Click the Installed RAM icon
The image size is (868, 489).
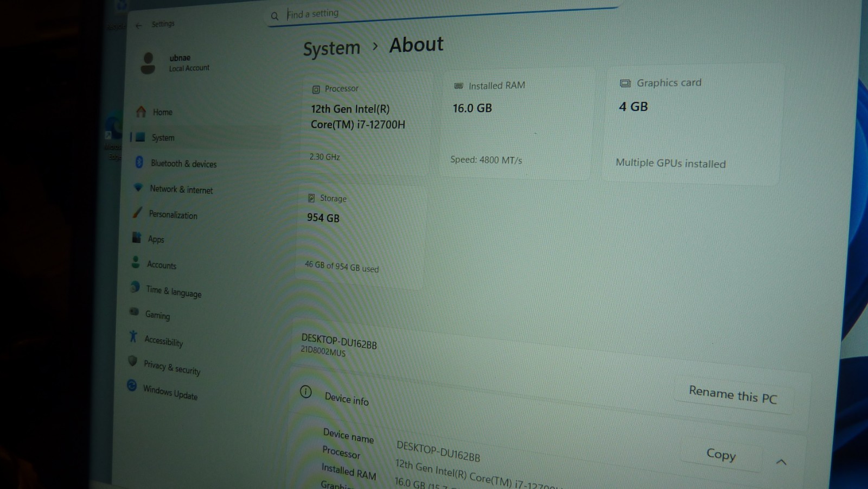tap(458, 86)
